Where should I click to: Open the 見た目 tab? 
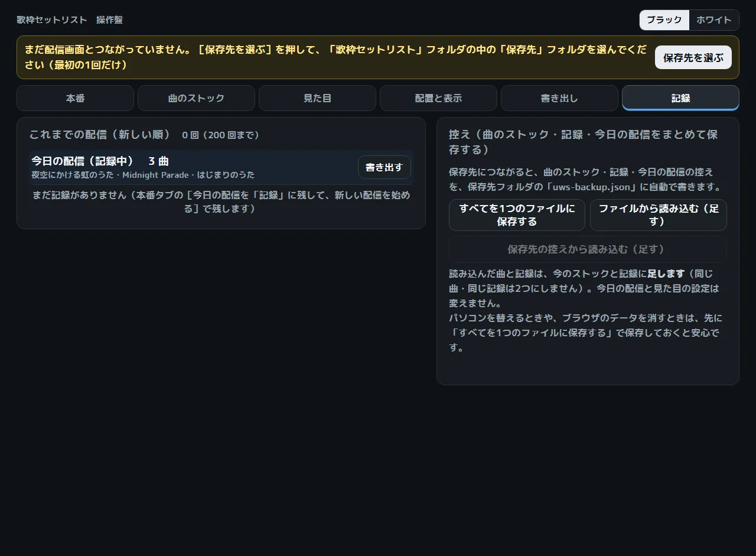tap(318, 98)
